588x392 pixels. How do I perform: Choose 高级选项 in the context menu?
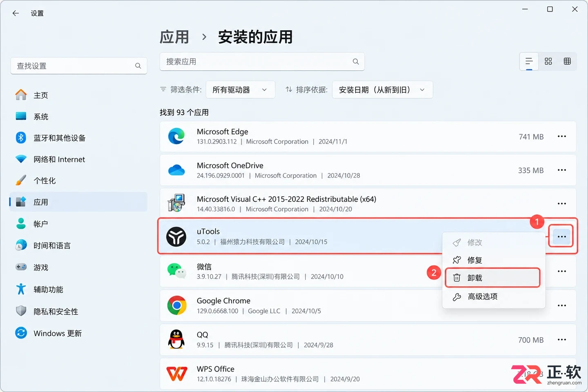point(494,296)
